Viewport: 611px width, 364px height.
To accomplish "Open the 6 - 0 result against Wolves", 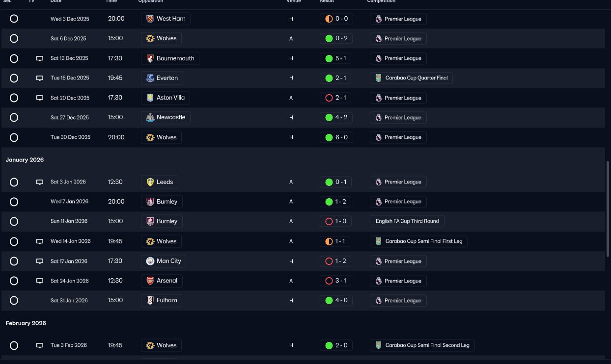I will tap(336, 137).
